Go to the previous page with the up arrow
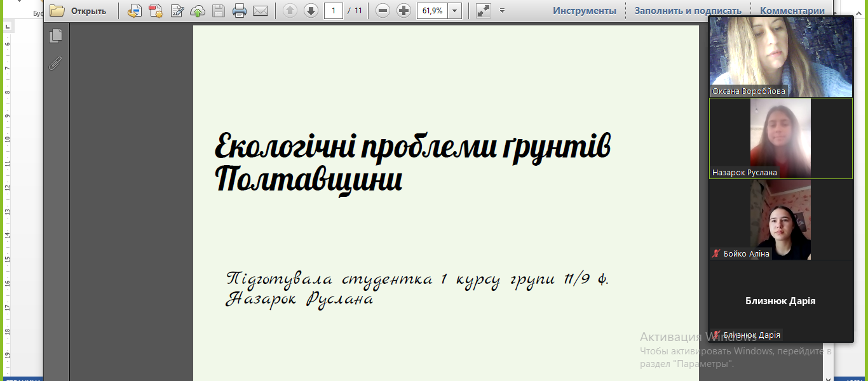Viewport: 868px width, 381px height. point(290,11)
